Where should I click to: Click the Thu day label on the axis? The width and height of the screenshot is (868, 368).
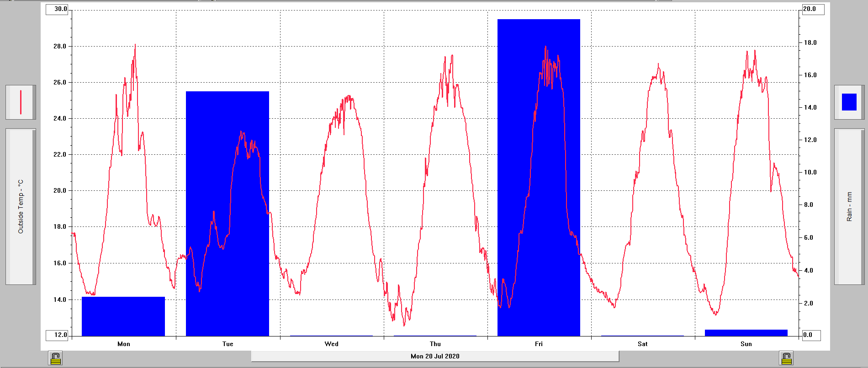click(435, 344)
